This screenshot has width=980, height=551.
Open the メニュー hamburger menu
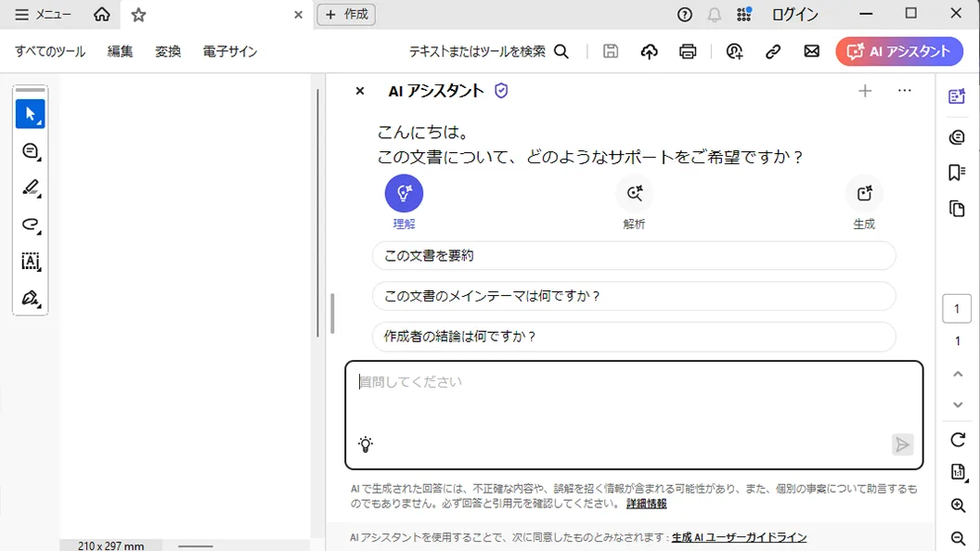[x=43, y=15]
